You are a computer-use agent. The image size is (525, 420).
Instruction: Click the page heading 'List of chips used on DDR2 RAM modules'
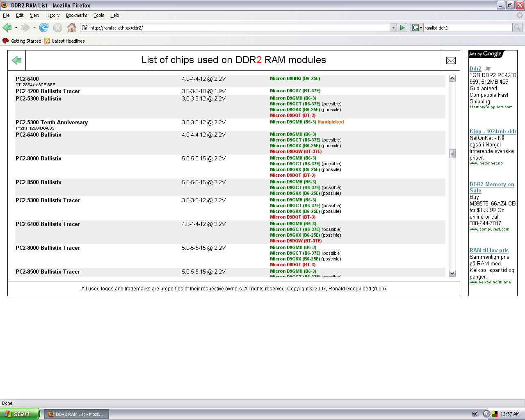pos(234,60)
